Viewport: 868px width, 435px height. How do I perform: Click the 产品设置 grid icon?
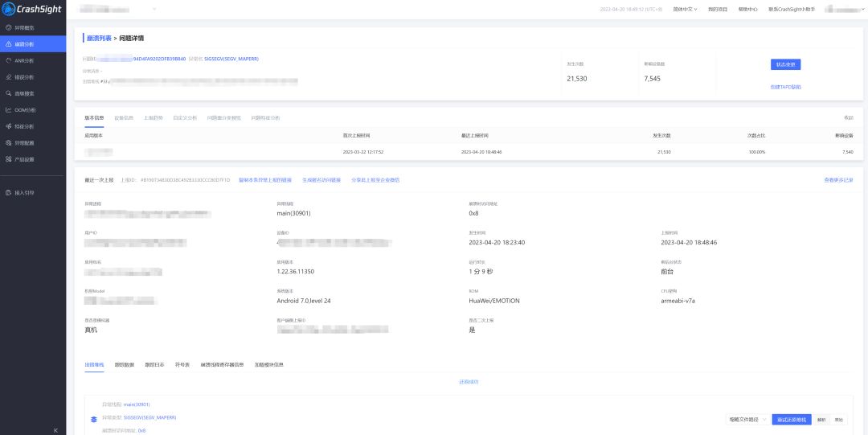(8, 159)
